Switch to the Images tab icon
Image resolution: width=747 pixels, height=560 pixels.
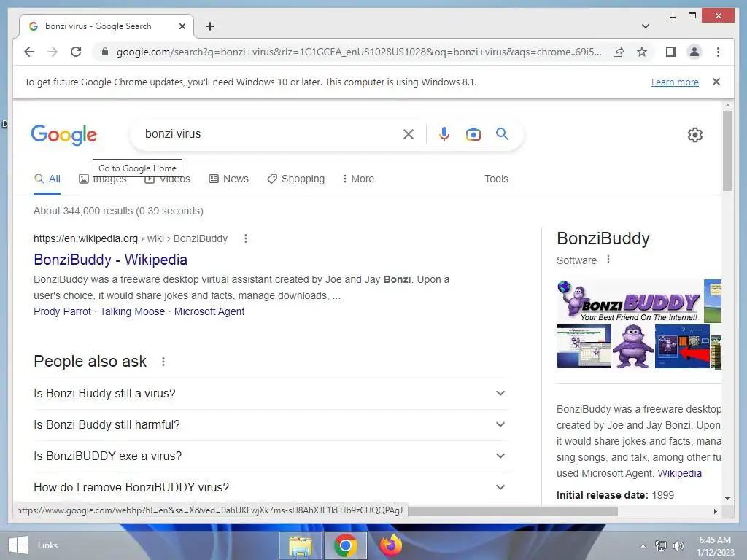[84, 179]
